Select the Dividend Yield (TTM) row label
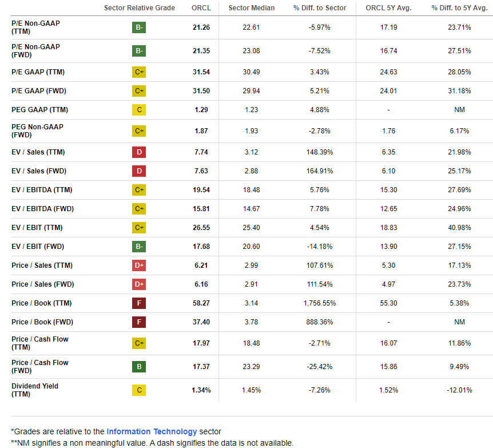The width and height of the screenshot is (493, 448). pyautogui.click(x=35, y=390)
